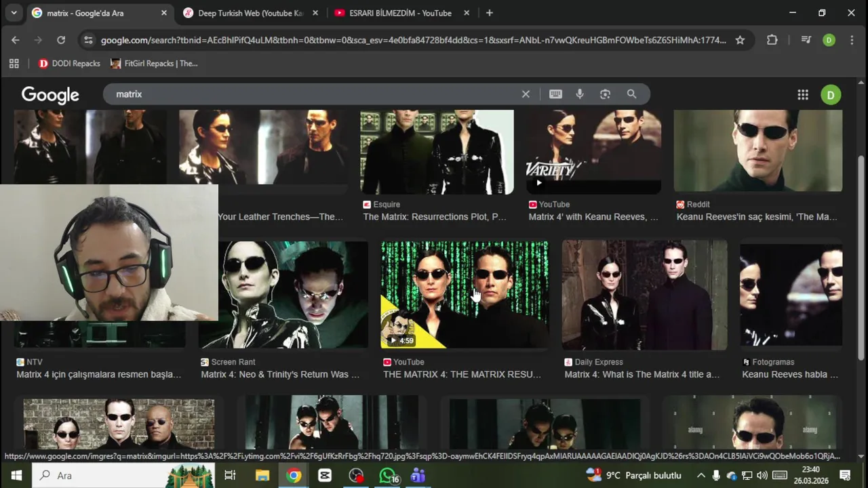Open Google account green D avatar
The image size is (868, 488).
[831, 95]
